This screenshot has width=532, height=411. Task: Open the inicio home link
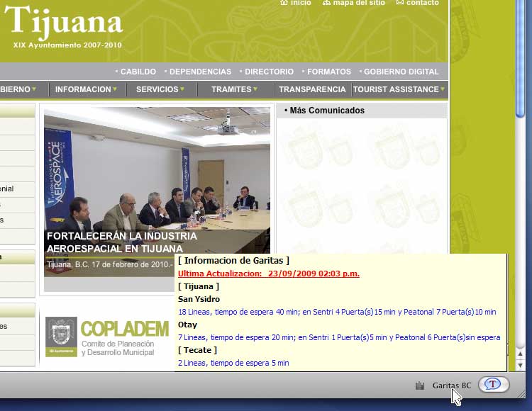tap(296, 3)
